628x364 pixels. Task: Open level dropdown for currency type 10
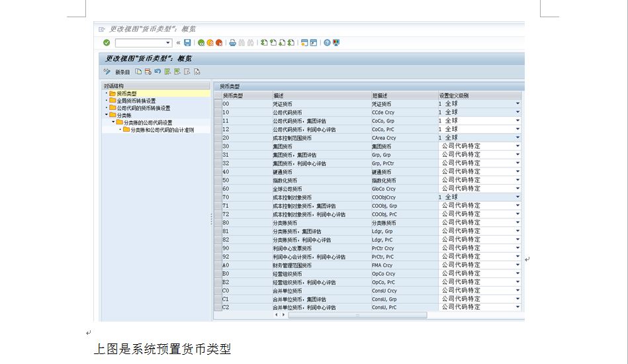[517, 112]
